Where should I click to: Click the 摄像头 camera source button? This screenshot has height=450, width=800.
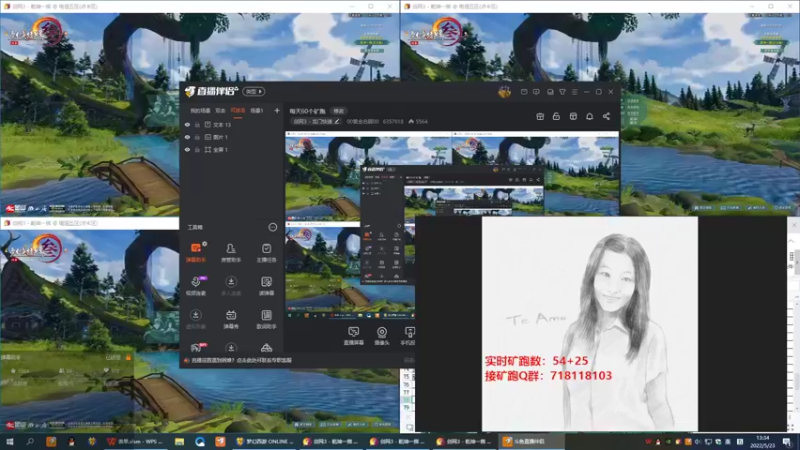382,336
